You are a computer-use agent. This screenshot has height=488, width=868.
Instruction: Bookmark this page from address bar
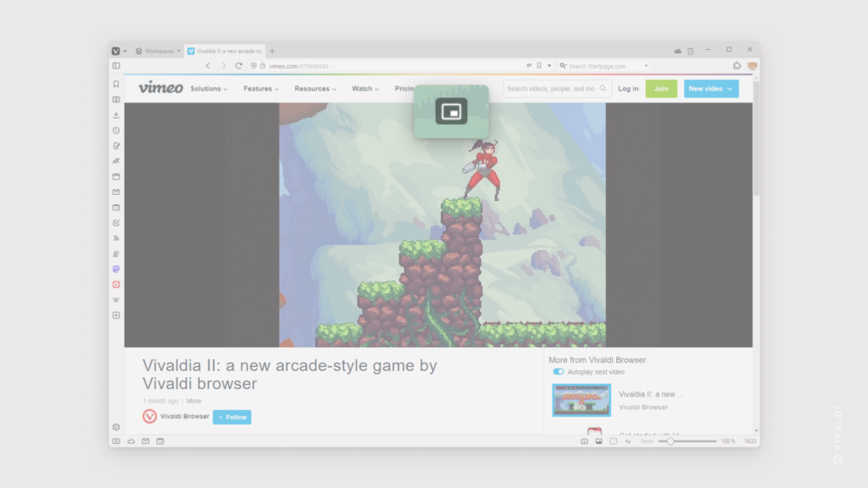(x=539, y=66)
